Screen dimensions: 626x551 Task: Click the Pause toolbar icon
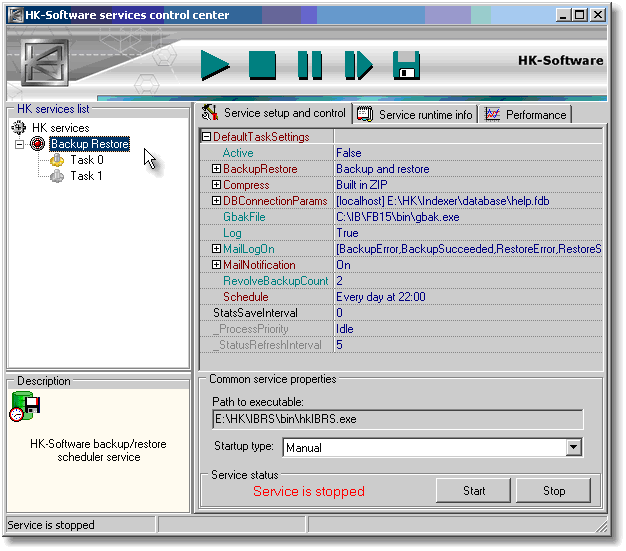pyautogui.click(x=310, y=65)
